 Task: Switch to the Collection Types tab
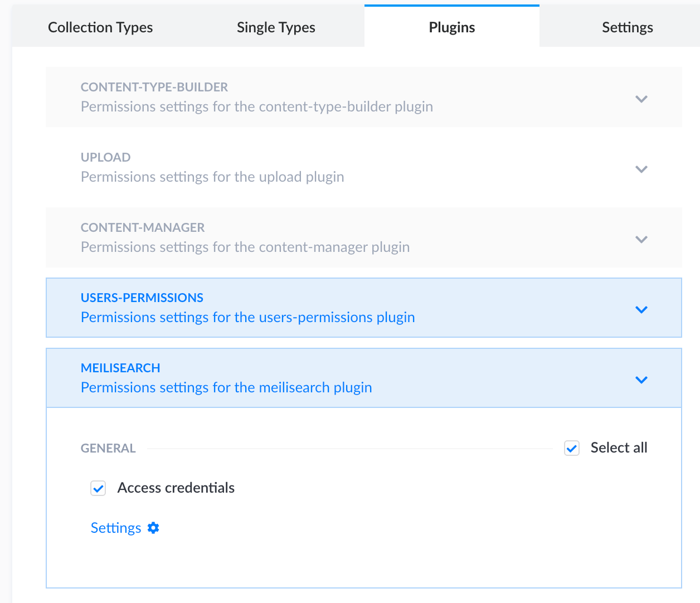tap(100, 27)
